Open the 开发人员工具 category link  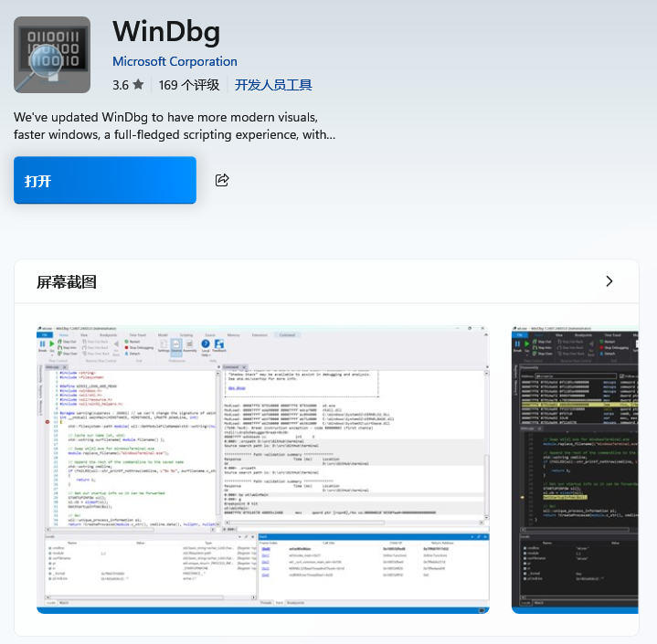coord(273,85)
